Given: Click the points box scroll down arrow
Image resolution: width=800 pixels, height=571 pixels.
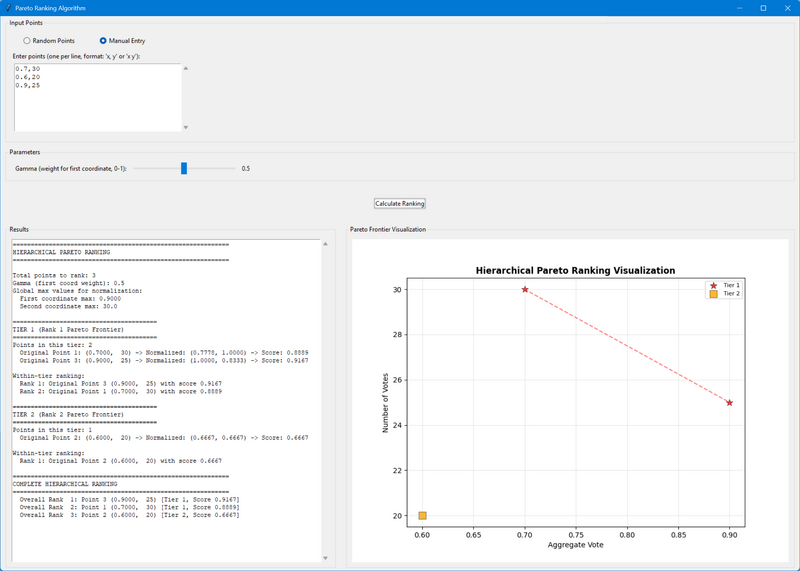Looking at the screenshot, I should click(x=186, y=128).
